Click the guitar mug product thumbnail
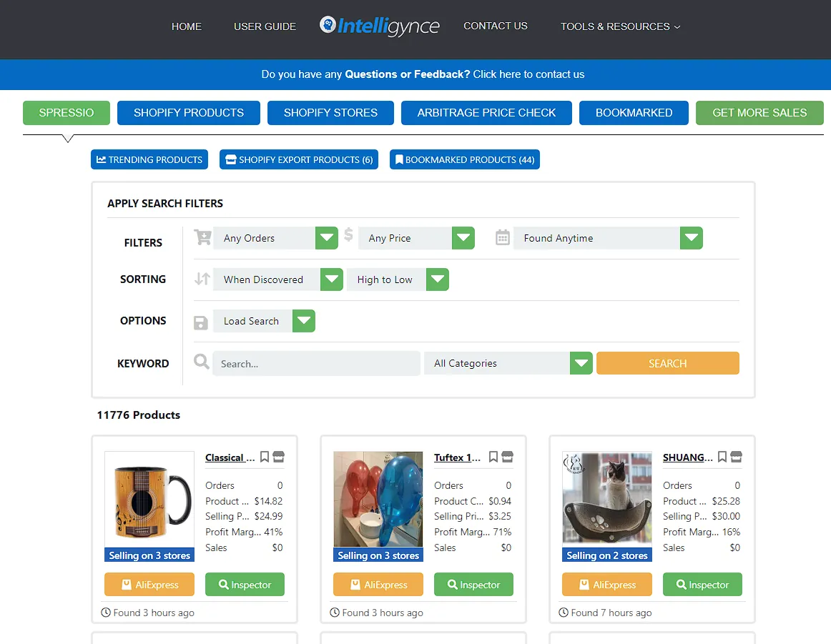 pos(149,500)
